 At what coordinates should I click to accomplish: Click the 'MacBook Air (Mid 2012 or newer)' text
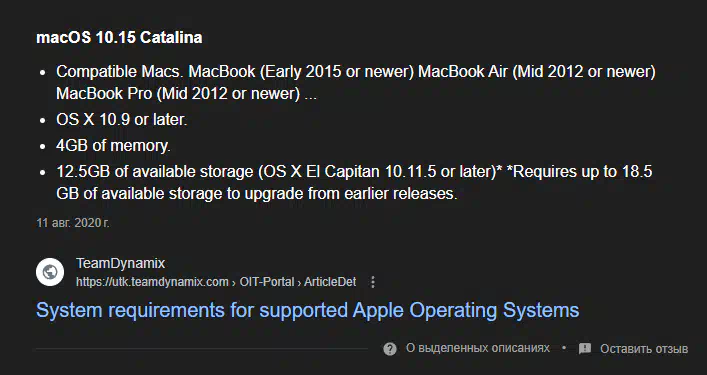[537, 71]
